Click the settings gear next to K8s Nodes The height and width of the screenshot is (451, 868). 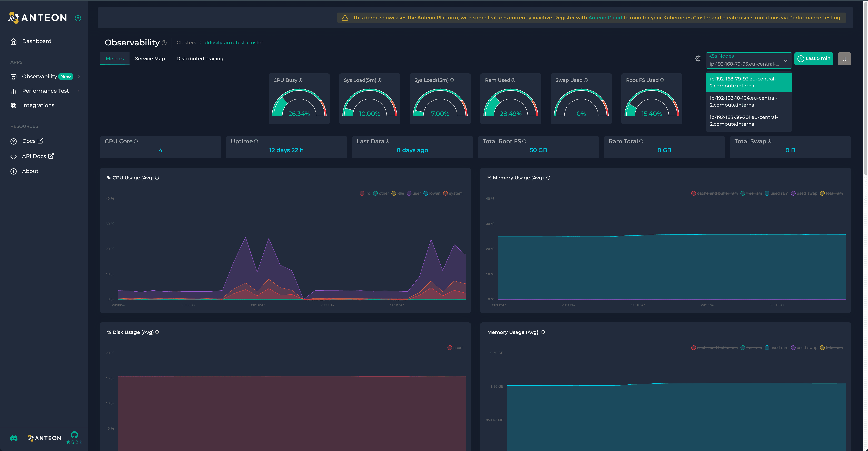coord(698,58)
